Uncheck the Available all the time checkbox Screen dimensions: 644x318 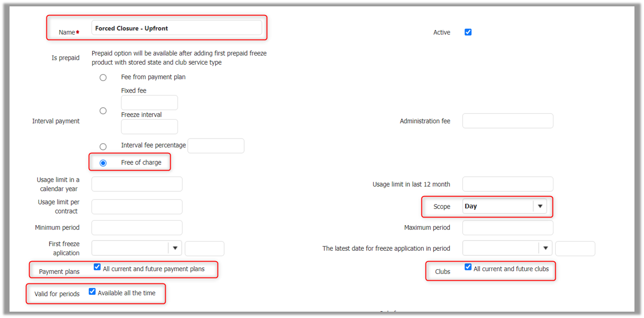92,292
